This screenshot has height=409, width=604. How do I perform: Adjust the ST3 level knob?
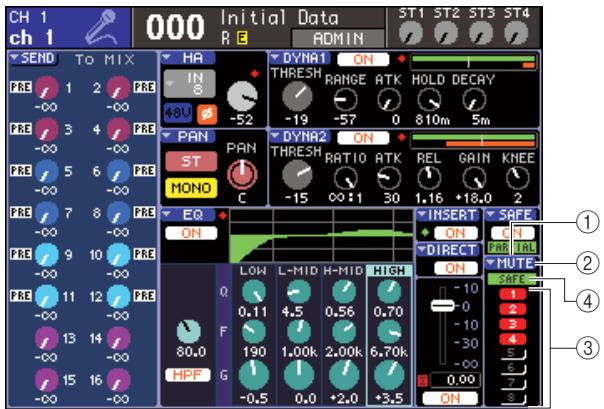(481, 33)
